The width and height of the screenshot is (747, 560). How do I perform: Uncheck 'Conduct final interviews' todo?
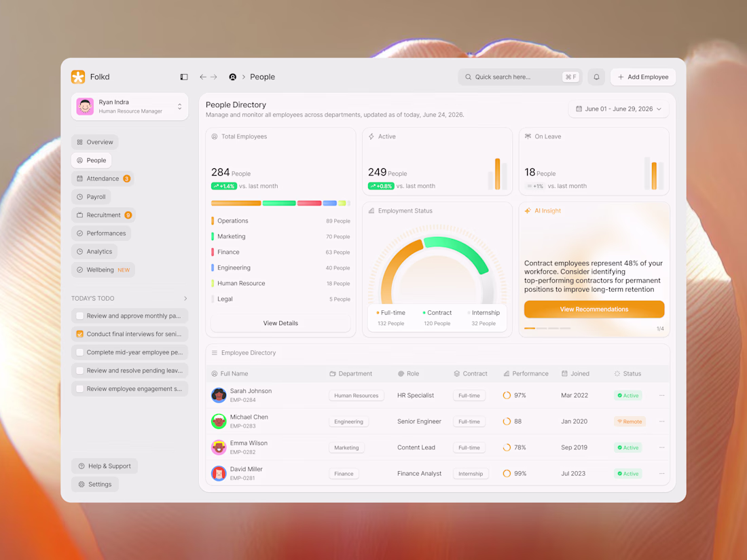click(x=80, y=334)
